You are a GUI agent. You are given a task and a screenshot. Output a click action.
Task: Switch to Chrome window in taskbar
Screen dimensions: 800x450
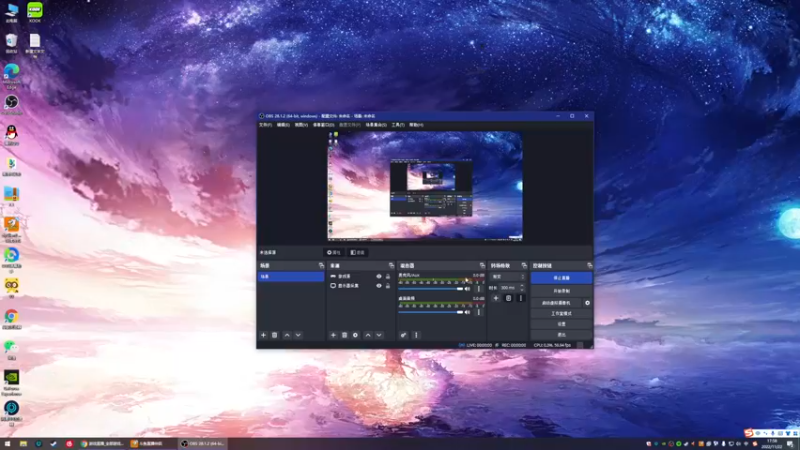tap(102, 444)
